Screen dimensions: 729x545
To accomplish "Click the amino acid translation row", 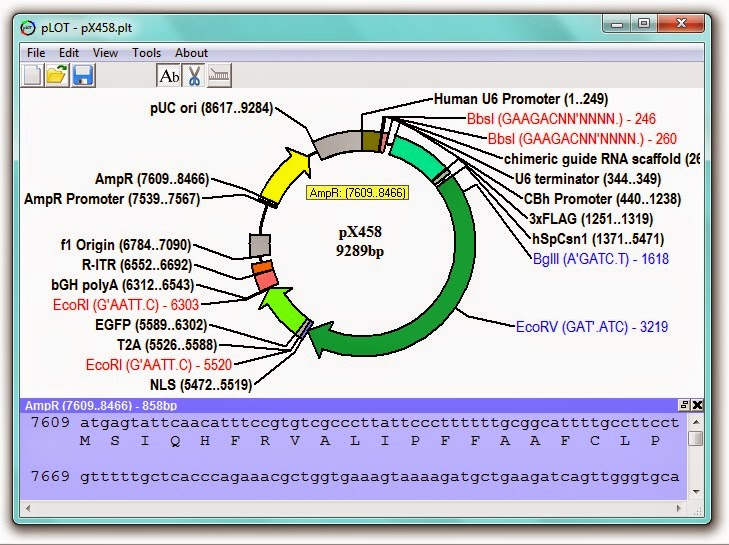I will (370, 440).
